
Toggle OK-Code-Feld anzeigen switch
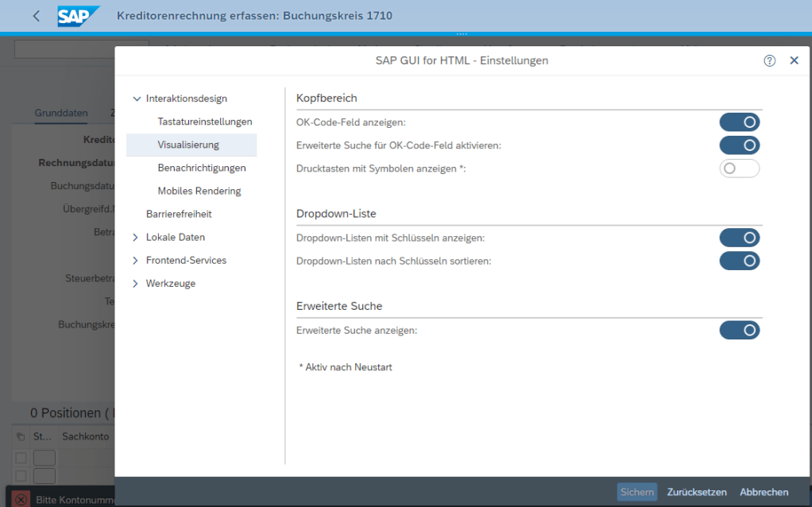739,122
